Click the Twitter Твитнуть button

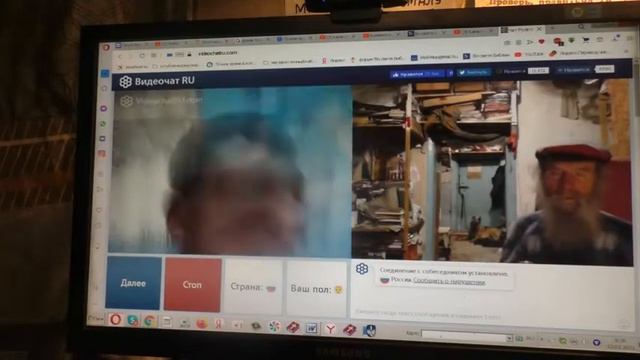(x=473, y=72)
